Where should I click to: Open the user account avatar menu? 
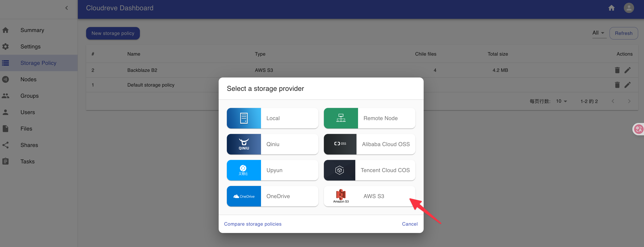628,8
